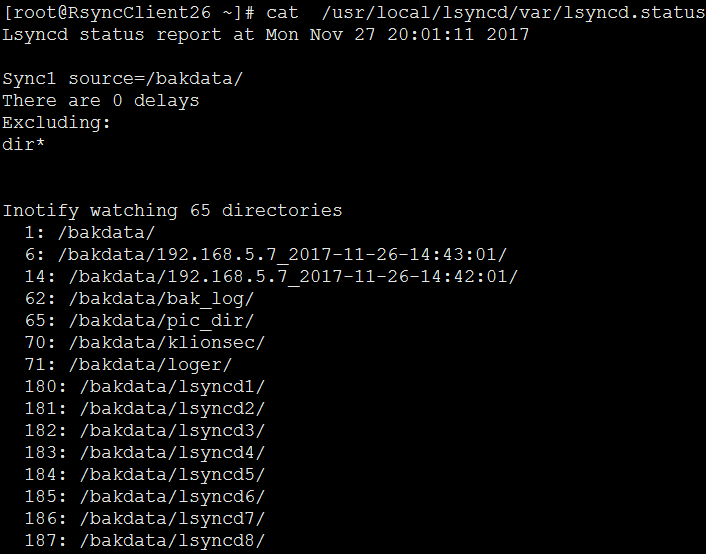
Task: Click the directory entry ending 14:43:01
Action: (266, 255)
